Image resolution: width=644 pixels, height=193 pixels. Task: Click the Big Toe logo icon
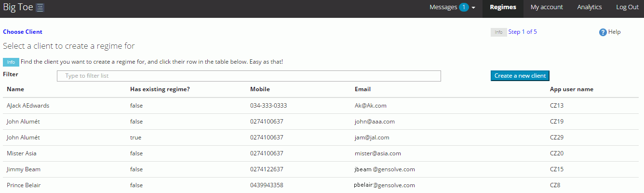(40, 7)
